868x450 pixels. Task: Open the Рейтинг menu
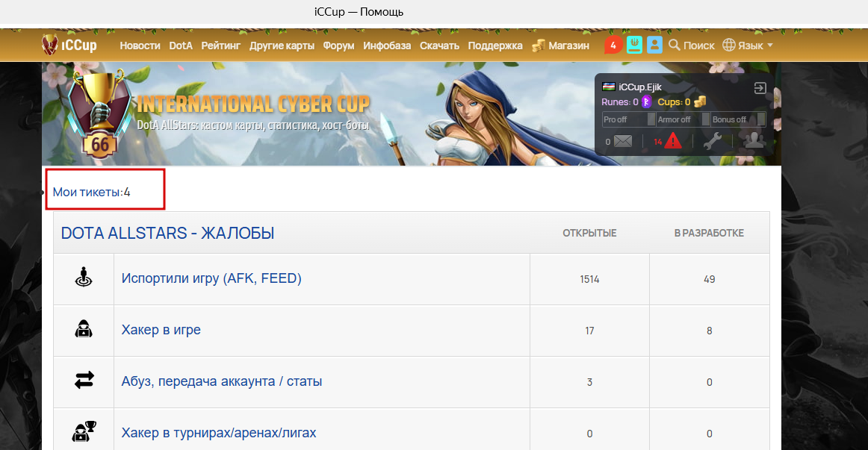(221, 46)
